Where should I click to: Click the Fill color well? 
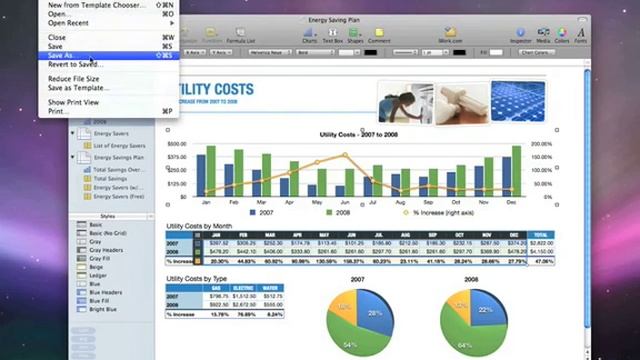496,52
